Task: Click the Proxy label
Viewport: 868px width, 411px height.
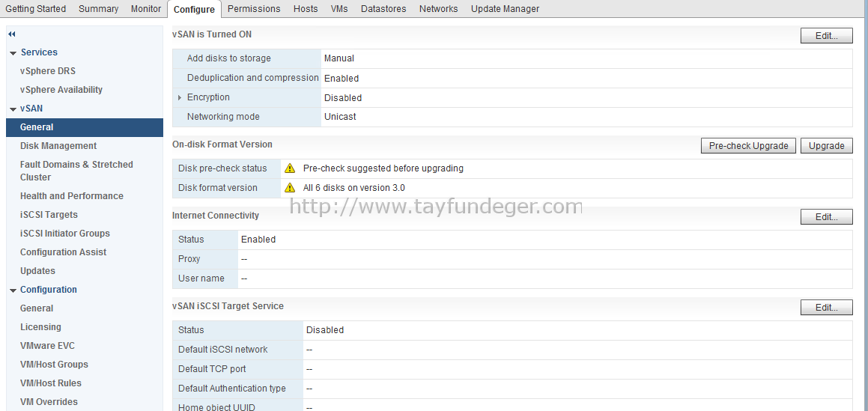Action: [189, 259]
